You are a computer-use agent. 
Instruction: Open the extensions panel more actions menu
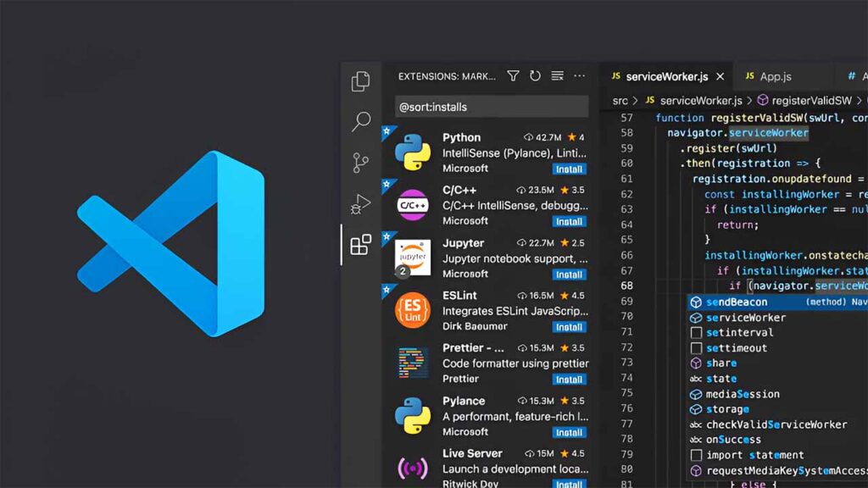580,76
